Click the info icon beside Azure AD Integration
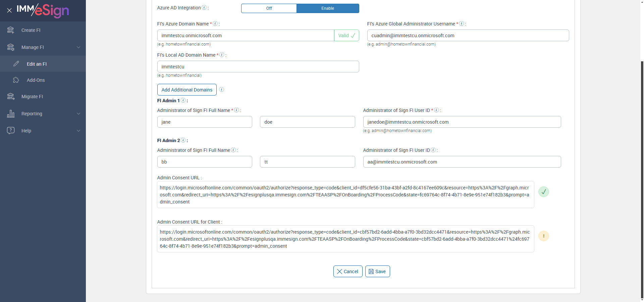 (204, 8)
